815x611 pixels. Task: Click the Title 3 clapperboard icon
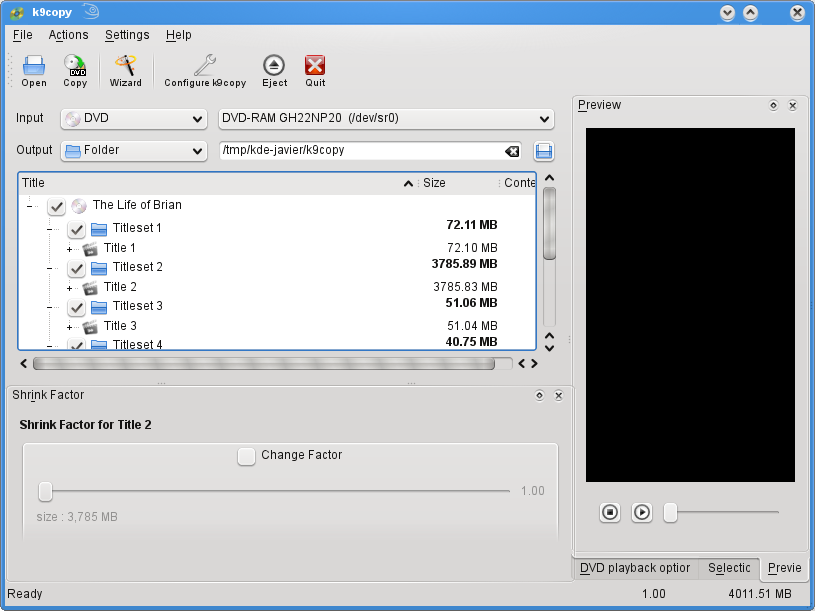click(x=90, y=327)
